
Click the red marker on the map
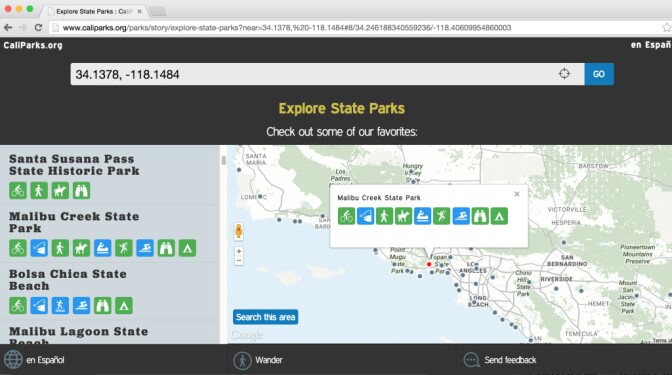pos(429,264)
